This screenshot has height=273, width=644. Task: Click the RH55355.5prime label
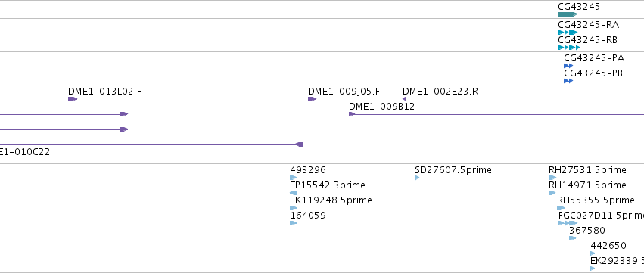pos(596,200)
